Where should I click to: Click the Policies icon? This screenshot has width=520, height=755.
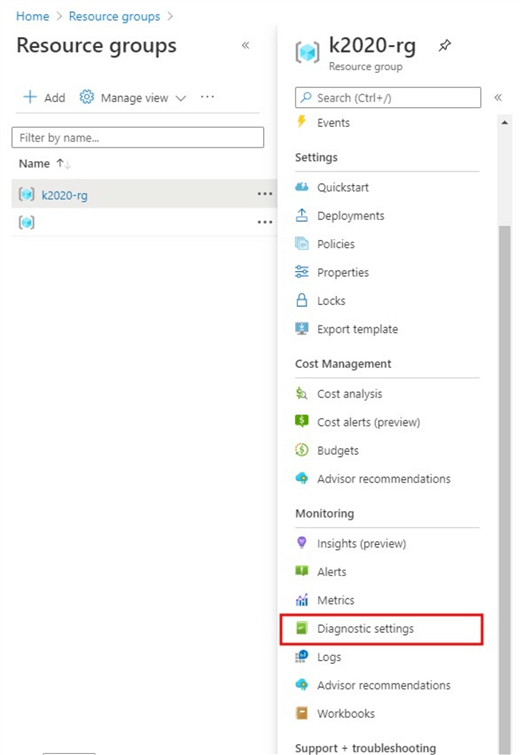point(301,244)
